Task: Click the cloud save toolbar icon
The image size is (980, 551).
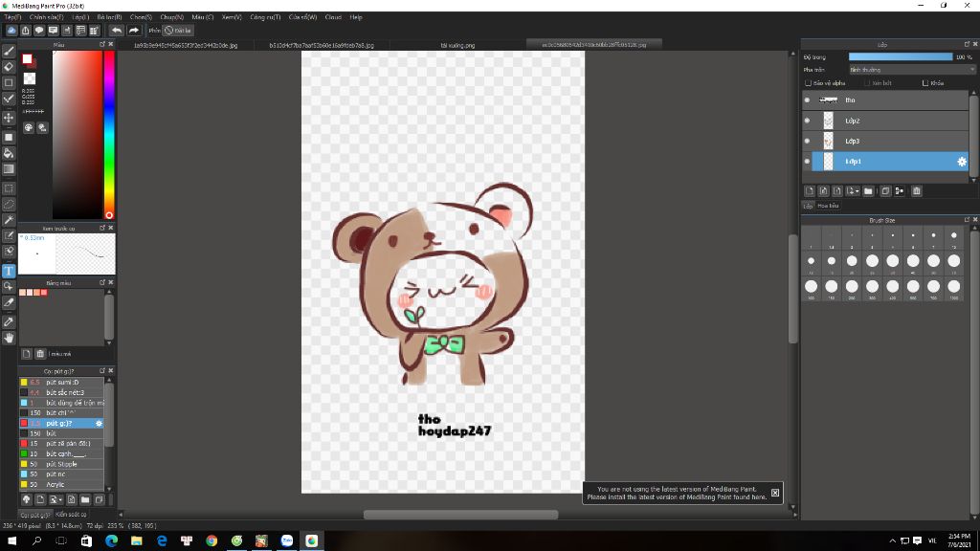Action: point(11,30)
